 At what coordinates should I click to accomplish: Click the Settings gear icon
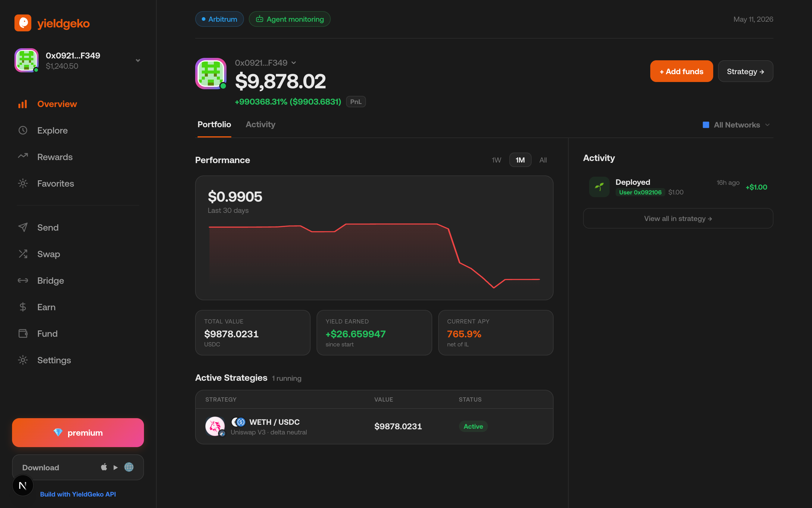[x=23, y=360]
